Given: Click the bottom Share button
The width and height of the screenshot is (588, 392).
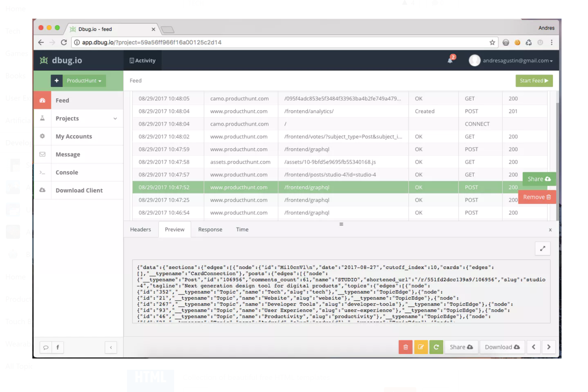Looking at the screenshot, I should tap(461, 347).
